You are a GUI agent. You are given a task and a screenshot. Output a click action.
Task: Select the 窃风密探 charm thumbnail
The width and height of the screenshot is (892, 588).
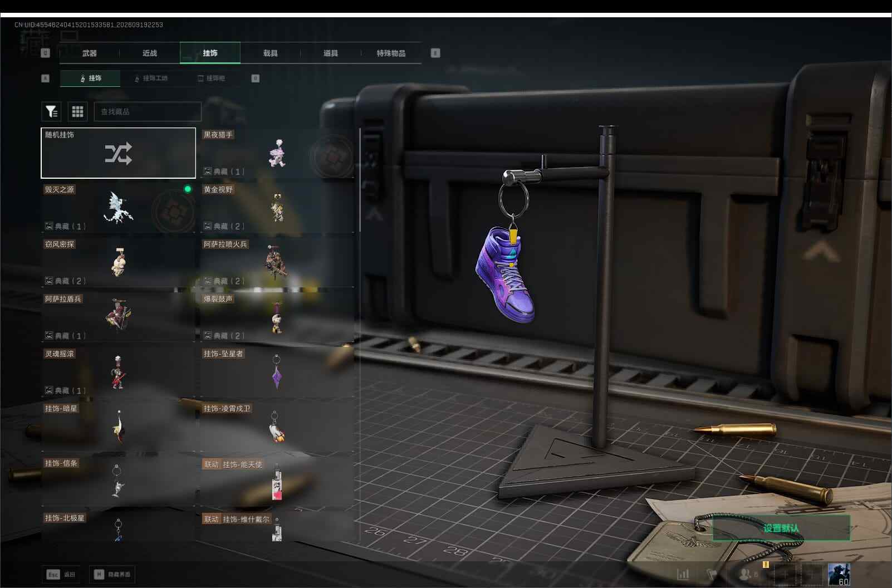pyautogui.click(x=118, y=262)
